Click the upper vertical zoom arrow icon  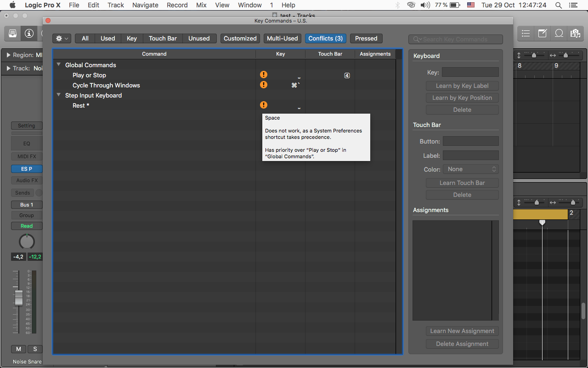point(519,55)
